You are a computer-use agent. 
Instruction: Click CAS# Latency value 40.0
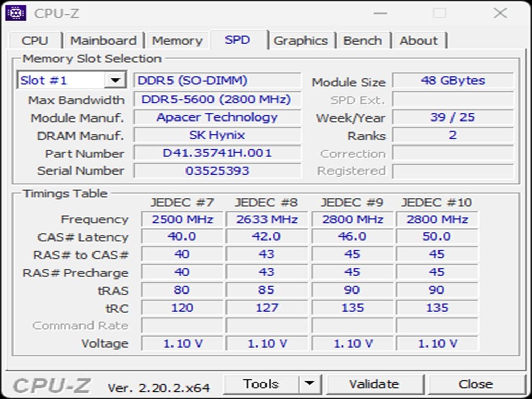[x=182, y=236]
